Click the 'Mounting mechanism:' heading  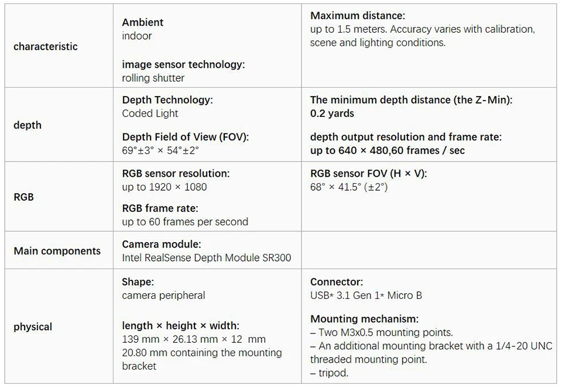tap(364, 319)
